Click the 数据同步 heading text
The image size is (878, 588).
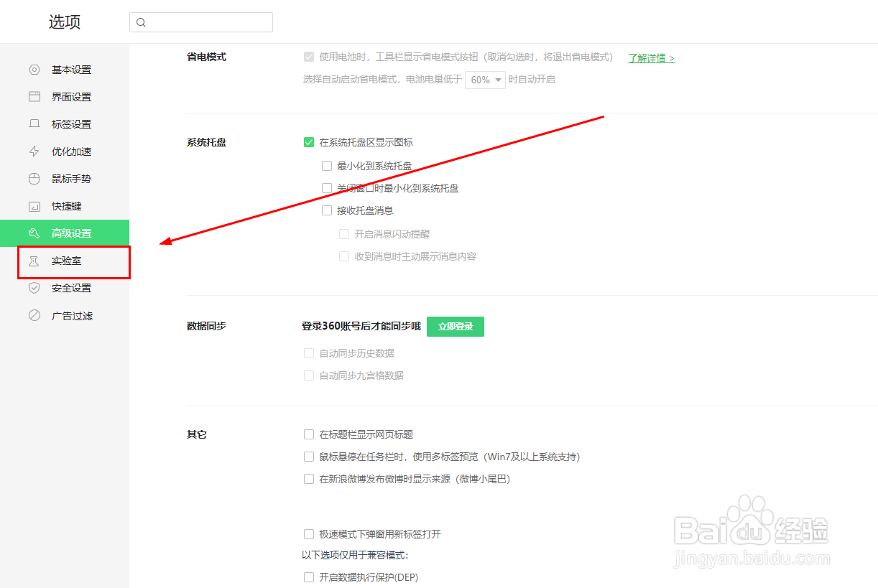[x=206, y=326]
